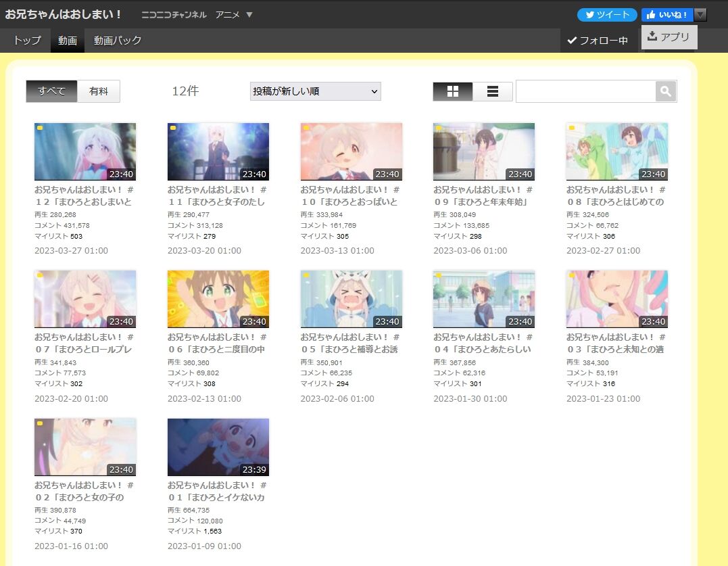Click the date 2023-03-27 01:00

coord(71,251)
